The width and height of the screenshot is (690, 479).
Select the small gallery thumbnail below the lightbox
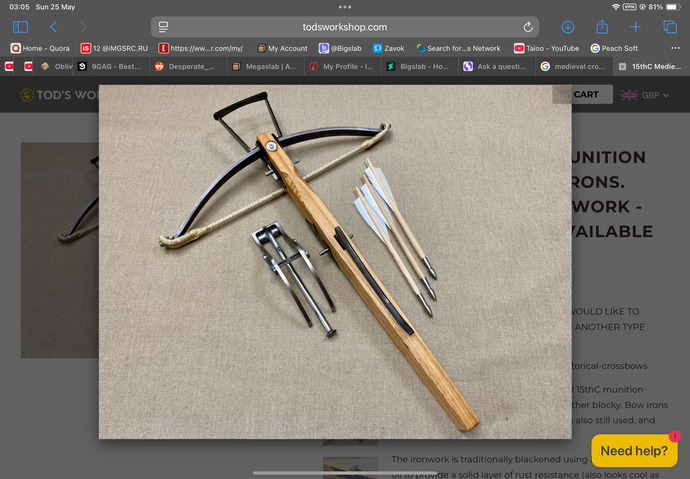(350, 467)
